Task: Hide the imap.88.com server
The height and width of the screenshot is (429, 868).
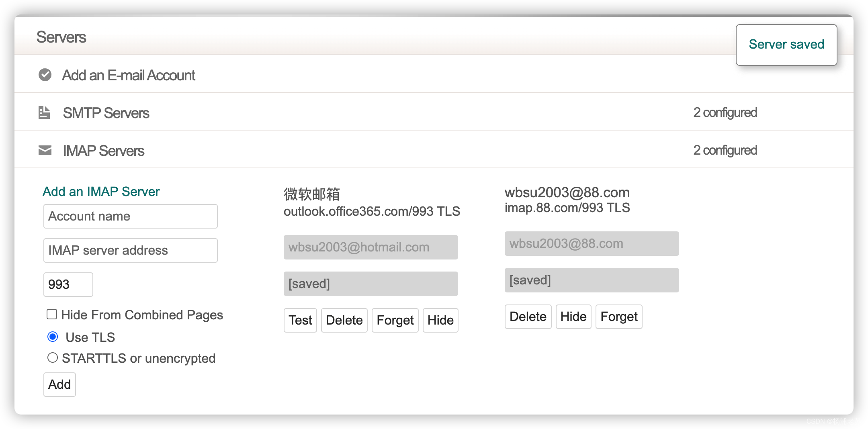Action: tap(573, 317)
